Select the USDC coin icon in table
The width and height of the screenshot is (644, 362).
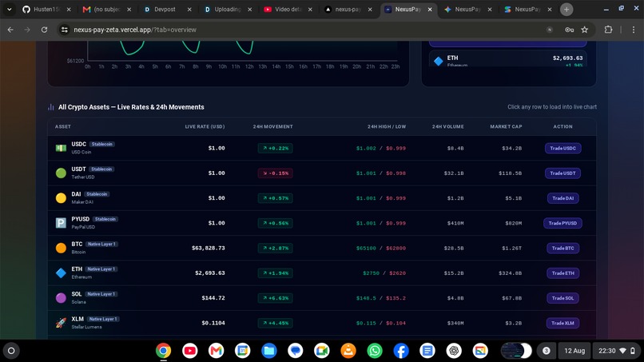pos(61,148)
